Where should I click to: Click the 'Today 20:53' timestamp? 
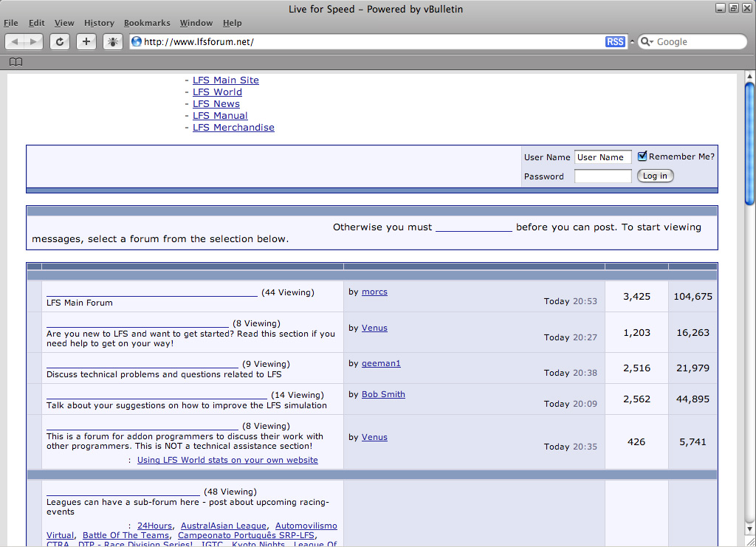click(571, 301)
